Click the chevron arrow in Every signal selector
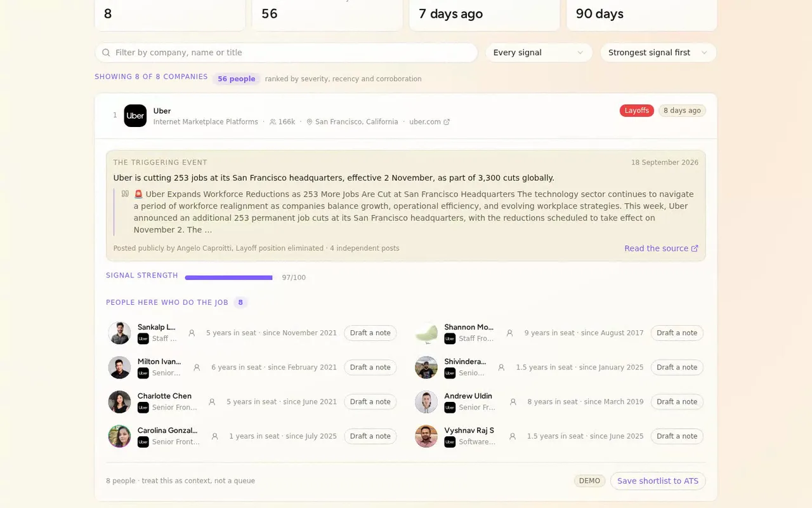 pyautogui.click(x=580, y=53)
